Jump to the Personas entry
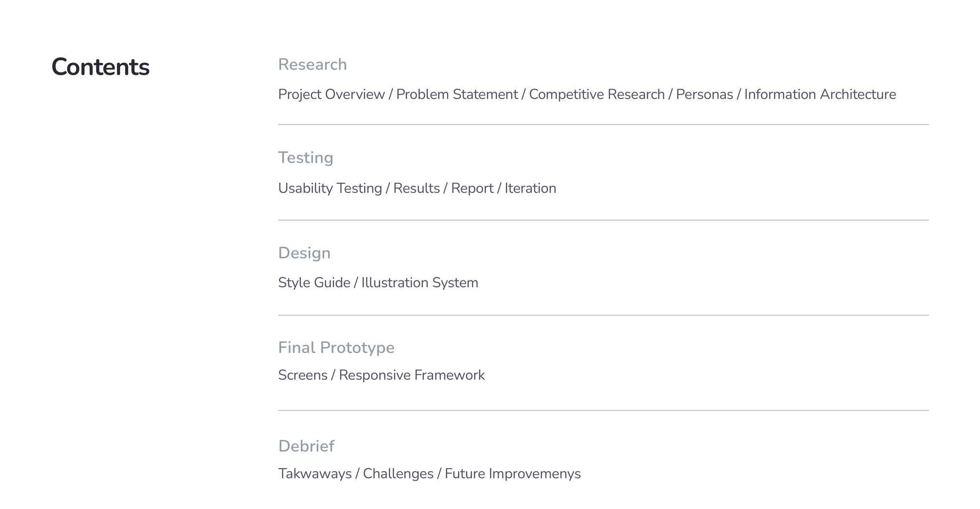Image resolution: width=980 pixels, height=509 pixels. 704,95
